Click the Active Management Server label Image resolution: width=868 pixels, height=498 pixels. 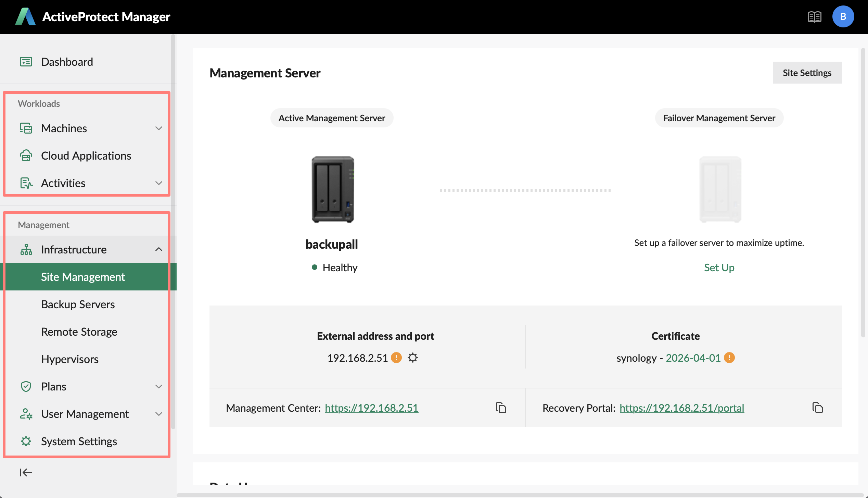click(x=332, y=118)
